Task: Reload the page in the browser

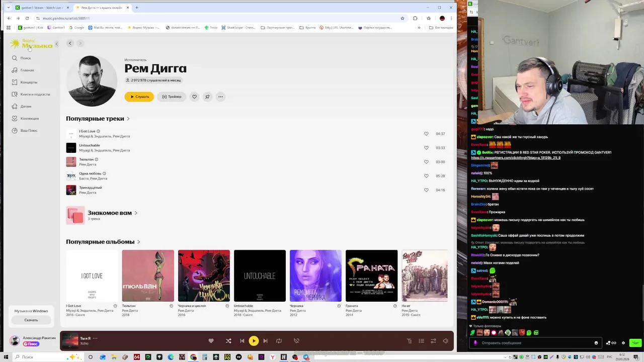Action: point(27,18)
